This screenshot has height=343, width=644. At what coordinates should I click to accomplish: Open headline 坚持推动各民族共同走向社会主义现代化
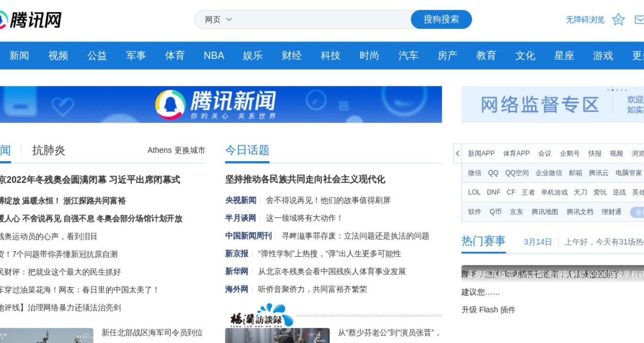[x=305, y=180]
